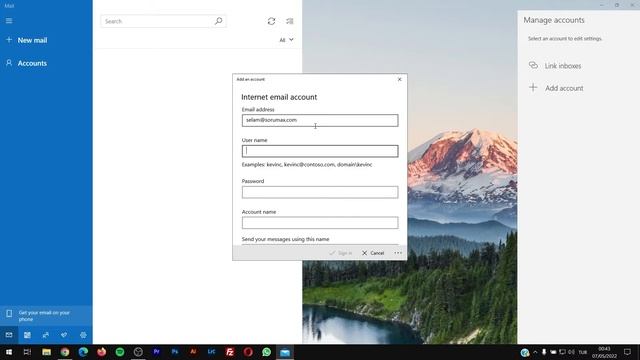Viewport: 640px width, 360px height.
Task: Click the plus icon beside Add account
Action: point(533,87)
